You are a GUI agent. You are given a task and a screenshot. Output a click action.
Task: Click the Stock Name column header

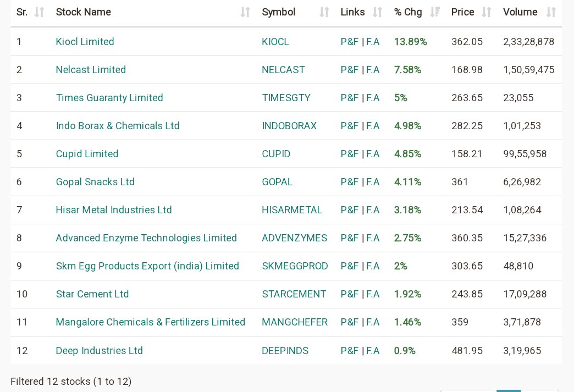(x=84, y=12)
